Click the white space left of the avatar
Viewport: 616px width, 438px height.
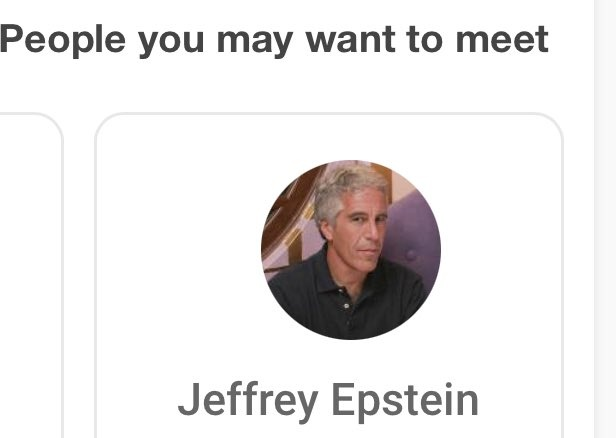point(179,250)
